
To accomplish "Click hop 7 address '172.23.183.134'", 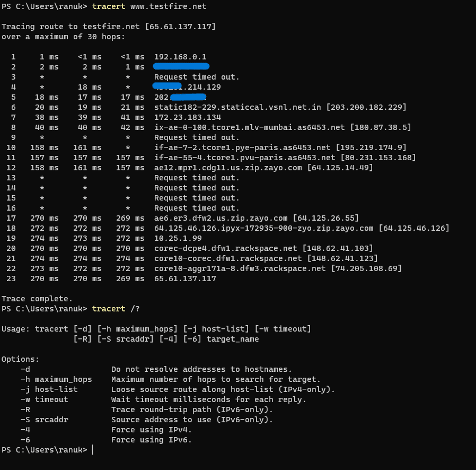I will (188, 117).
